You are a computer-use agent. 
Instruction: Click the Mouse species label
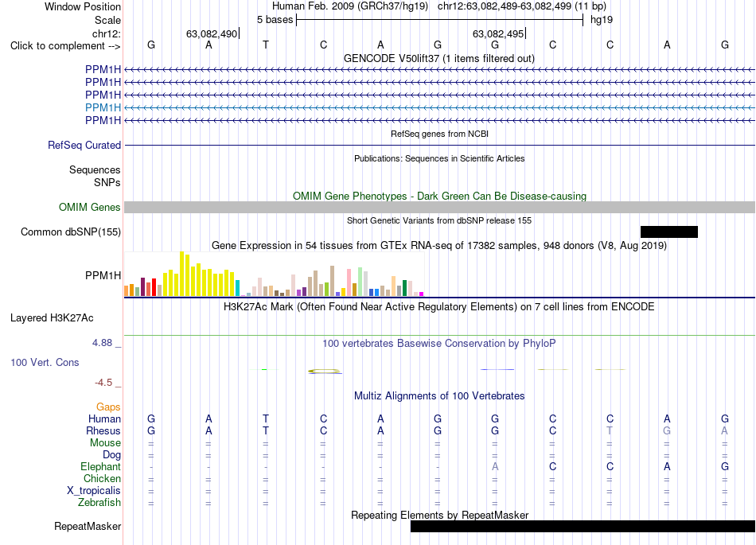[105, 443]
